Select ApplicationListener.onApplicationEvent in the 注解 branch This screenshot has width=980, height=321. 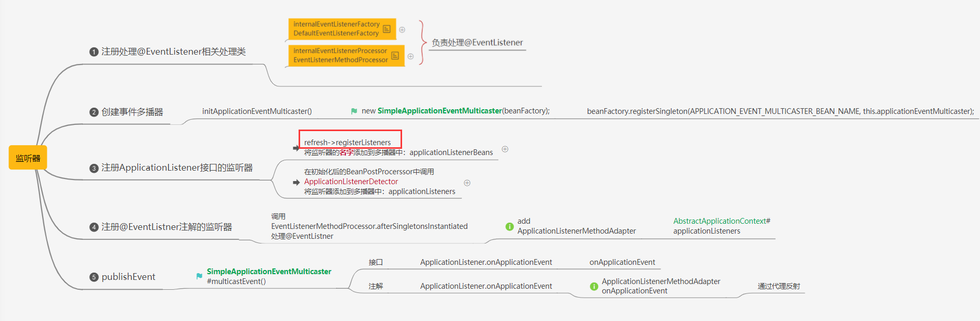pos(486,286)
